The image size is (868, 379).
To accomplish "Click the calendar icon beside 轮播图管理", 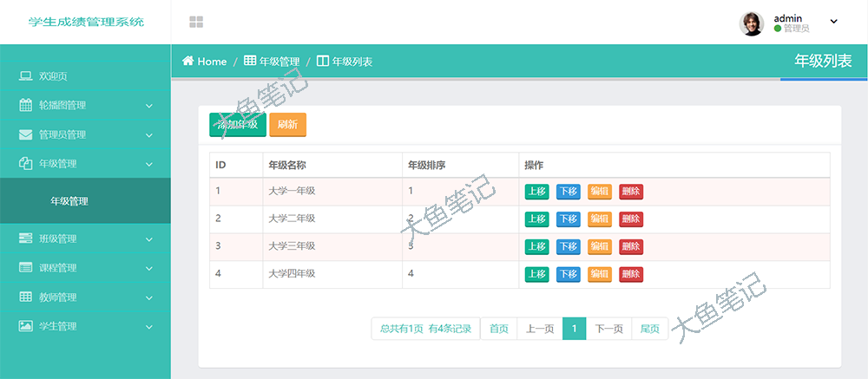I will point(25,105).
